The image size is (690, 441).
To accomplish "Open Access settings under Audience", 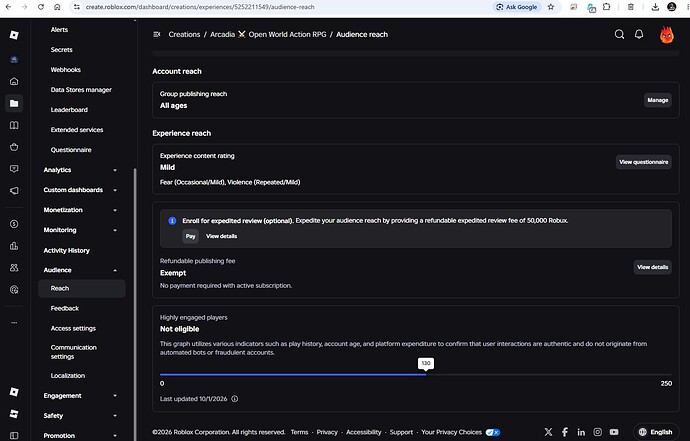I will 73,328.
